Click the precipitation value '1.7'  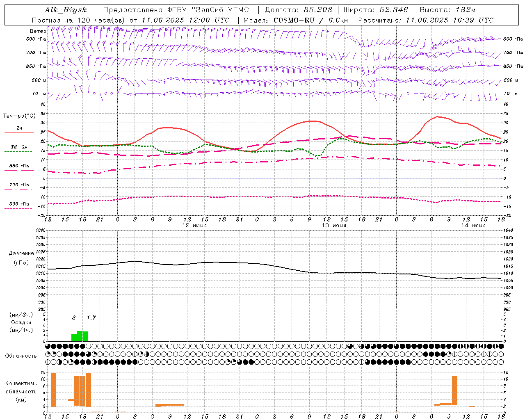(91, 317)
